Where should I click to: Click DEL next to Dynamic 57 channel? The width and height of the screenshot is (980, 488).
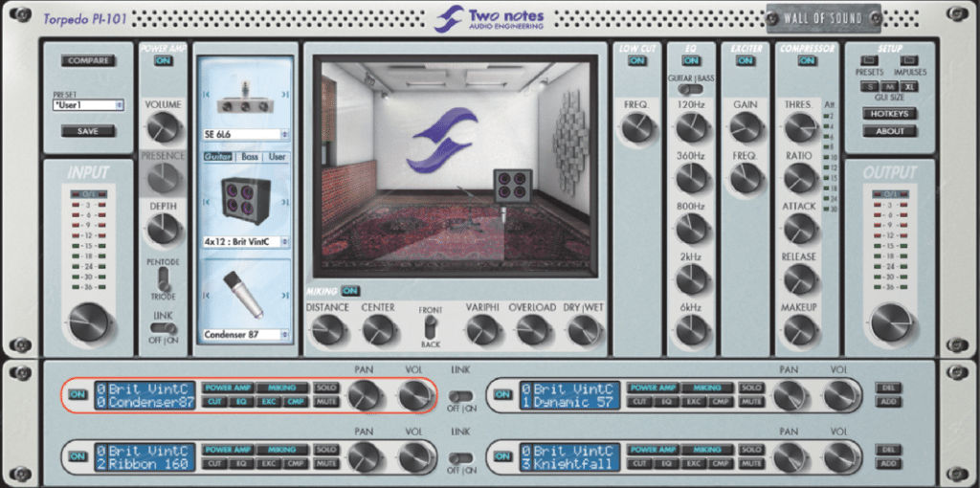point(888,388)
